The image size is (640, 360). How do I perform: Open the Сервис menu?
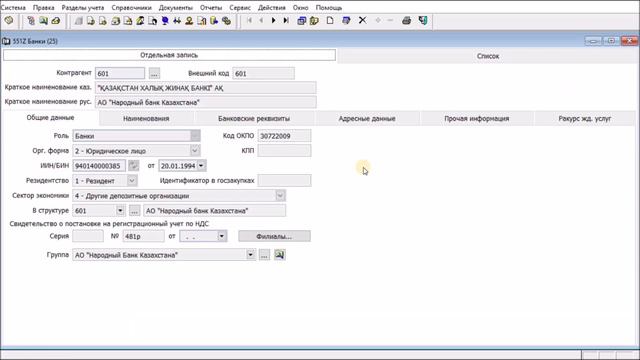pyautogui.click(x=240, y=8)
